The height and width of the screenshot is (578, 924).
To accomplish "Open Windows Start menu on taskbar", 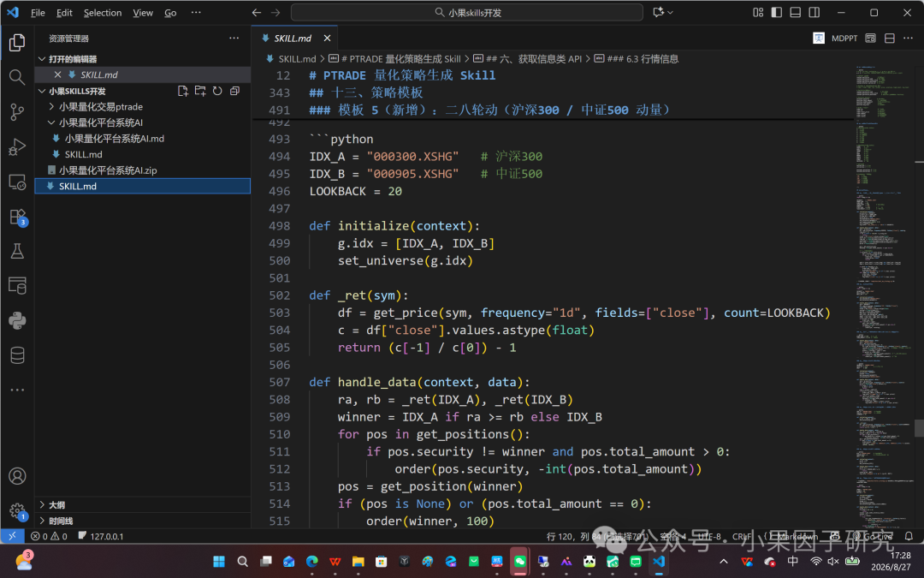I will pos(219,561).
